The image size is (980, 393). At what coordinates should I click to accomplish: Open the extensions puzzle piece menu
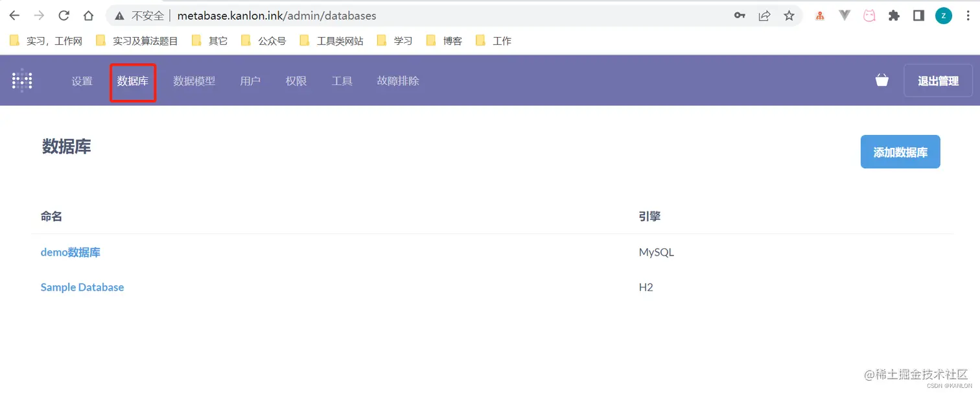click(x=894, y=16)
